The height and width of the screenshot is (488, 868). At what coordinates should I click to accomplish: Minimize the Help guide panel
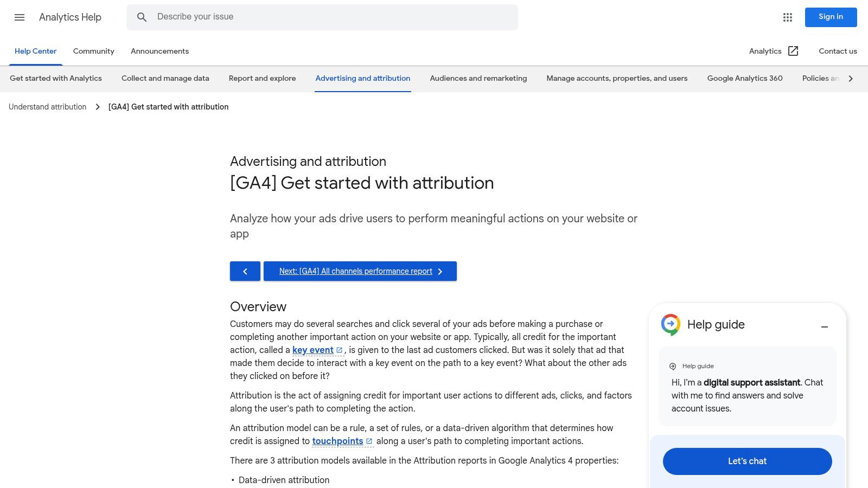825,326
